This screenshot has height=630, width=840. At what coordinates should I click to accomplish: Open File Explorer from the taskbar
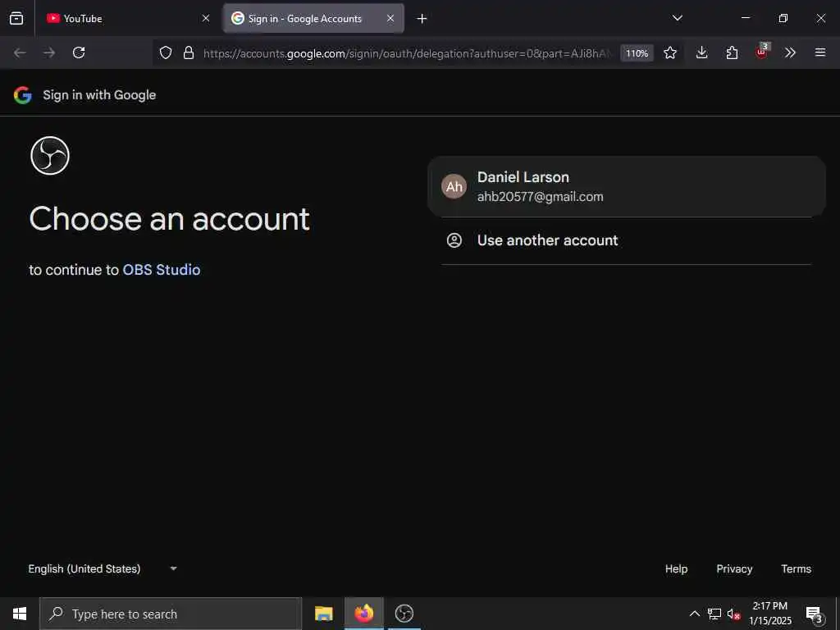323,614
